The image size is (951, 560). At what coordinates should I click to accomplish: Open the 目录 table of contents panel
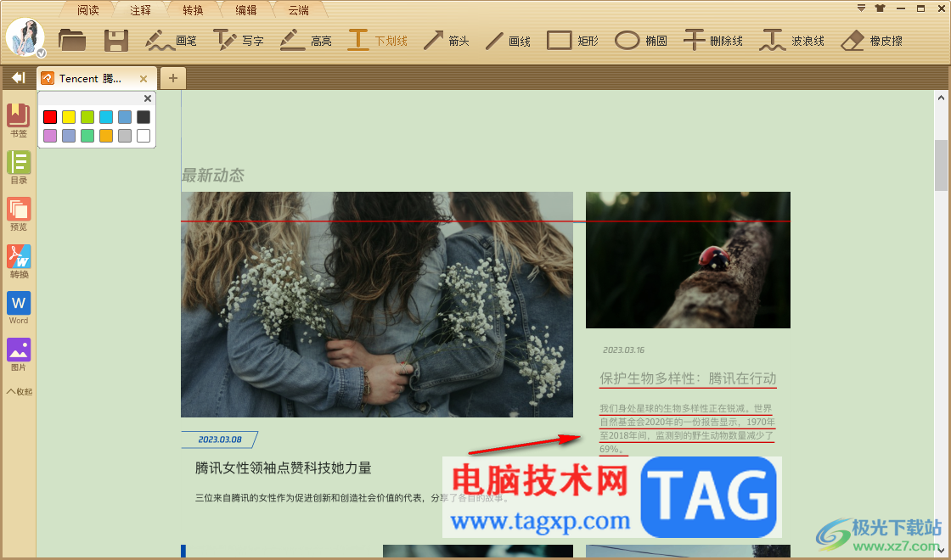click(x=19, y=166)
